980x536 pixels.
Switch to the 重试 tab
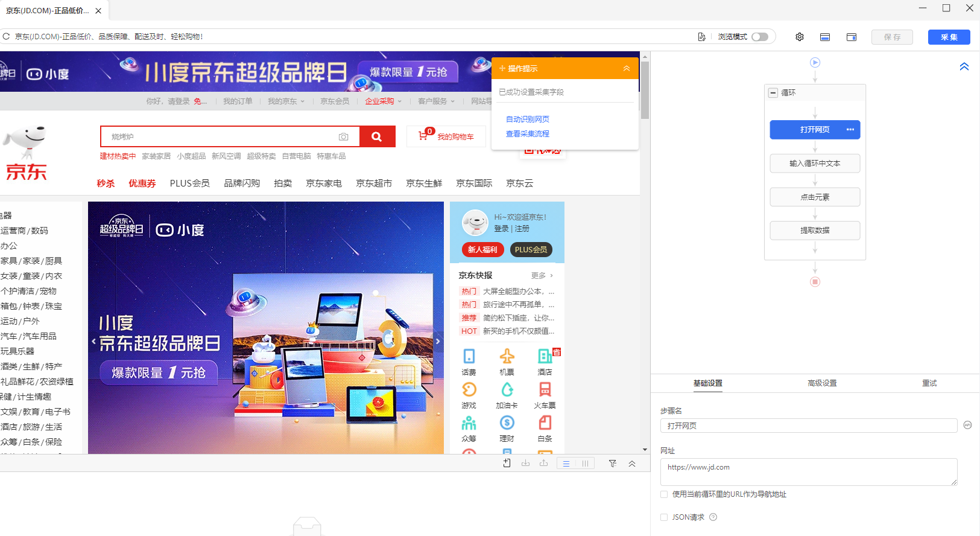(x=929, y=383)
